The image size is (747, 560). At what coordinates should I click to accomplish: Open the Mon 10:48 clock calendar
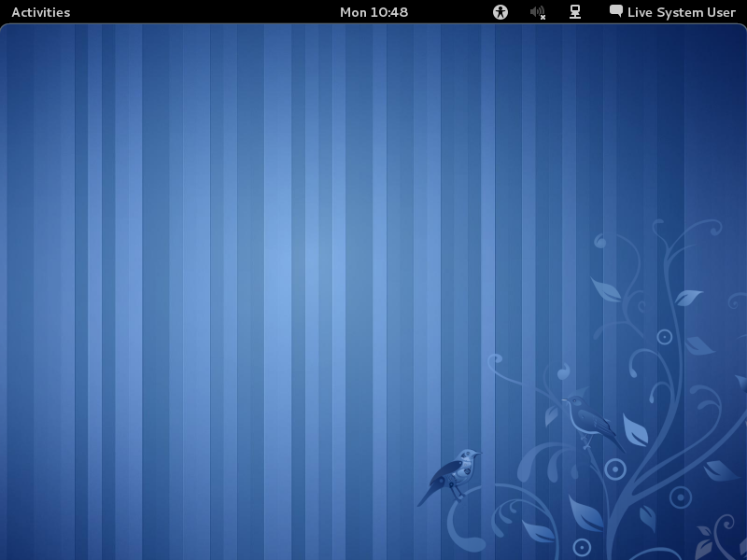(373, 12)
